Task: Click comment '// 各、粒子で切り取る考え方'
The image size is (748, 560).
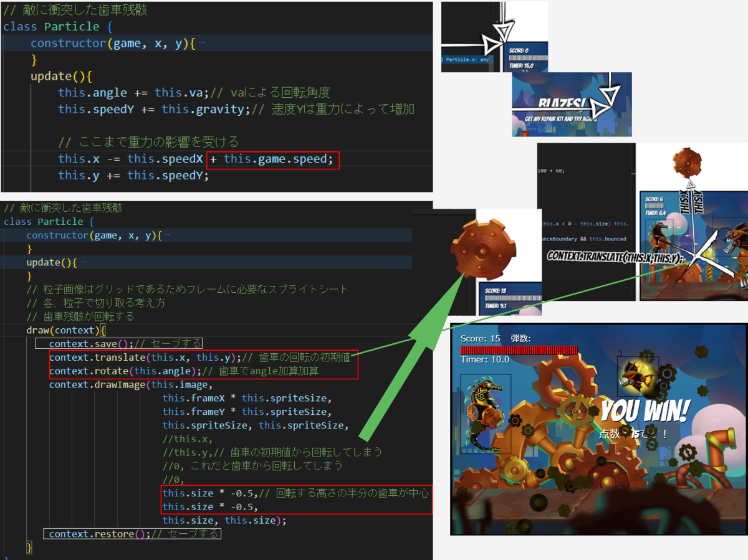Action: 96,303
